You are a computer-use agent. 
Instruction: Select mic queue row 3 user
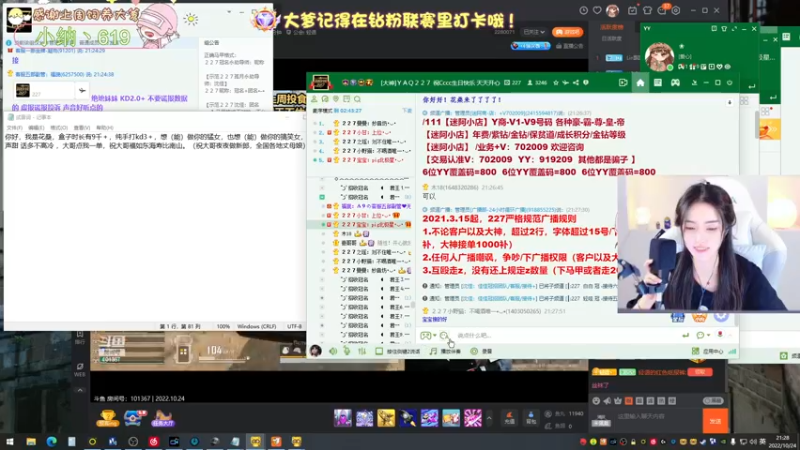[360, 142]
